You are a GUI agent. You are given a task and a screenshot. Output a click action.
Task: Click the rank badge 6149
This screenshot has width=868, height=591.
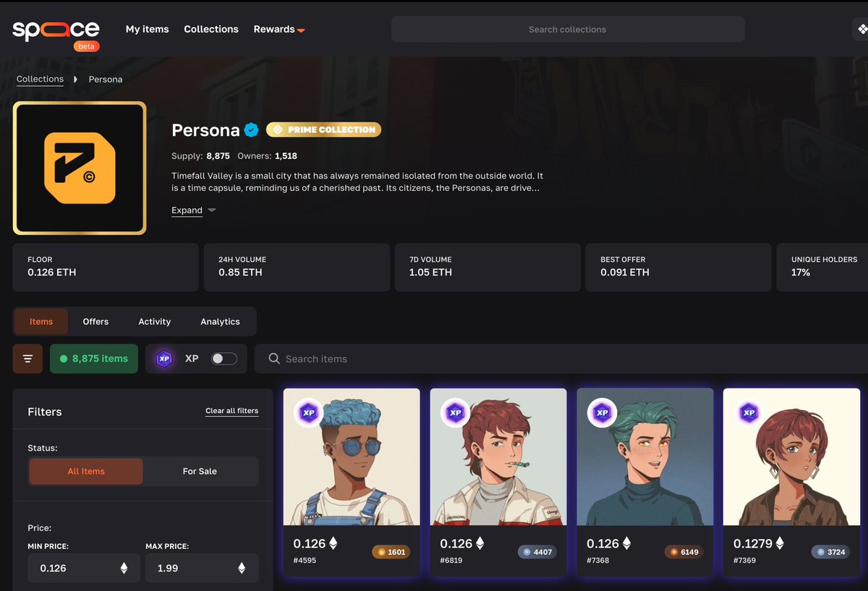684,552
